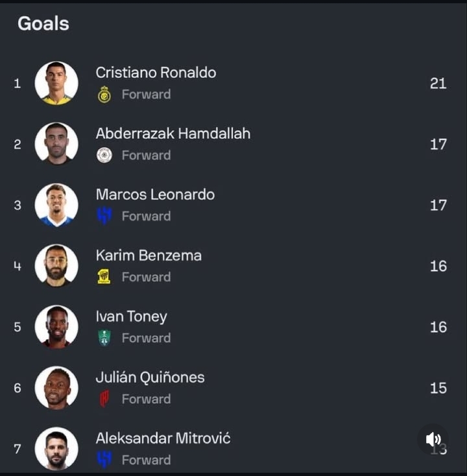Screen dimensions: 467x476
Task: Open Karim Benzema's player photo
Action: click(x=56, y=266)
